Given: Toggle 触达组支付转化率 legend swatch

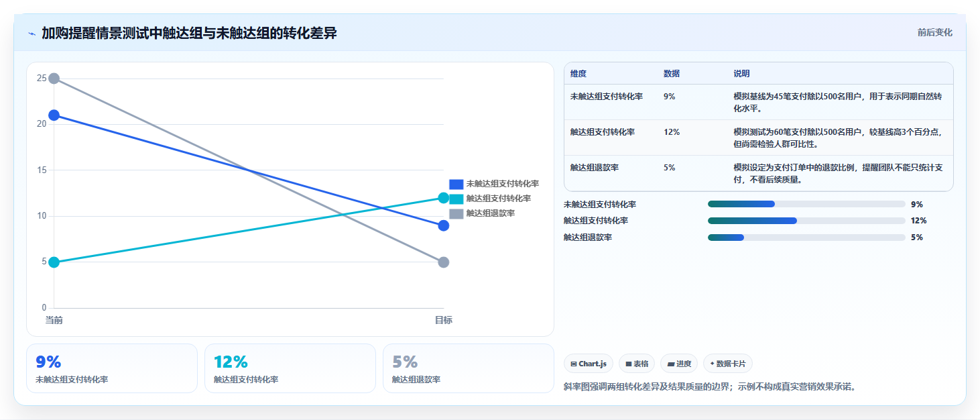Looking at the screenshot, I should tap(456, 199).
